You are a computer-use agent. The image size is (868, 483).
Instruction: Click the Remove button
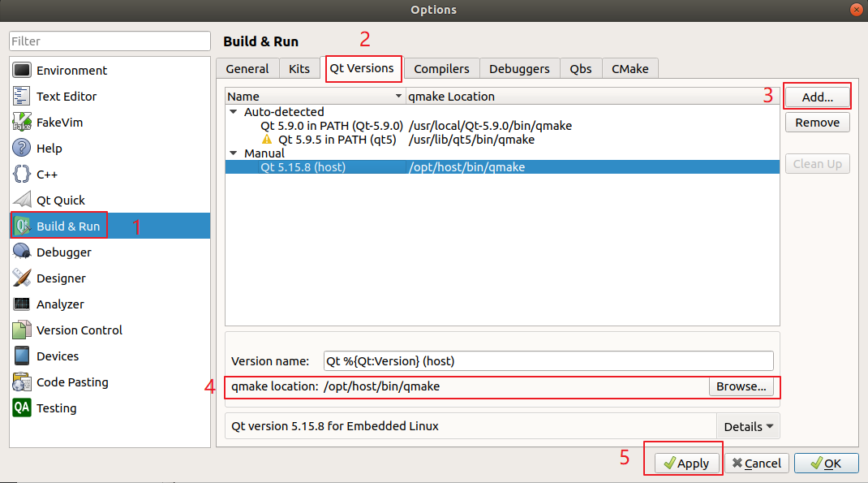click(x=818, y=123)
